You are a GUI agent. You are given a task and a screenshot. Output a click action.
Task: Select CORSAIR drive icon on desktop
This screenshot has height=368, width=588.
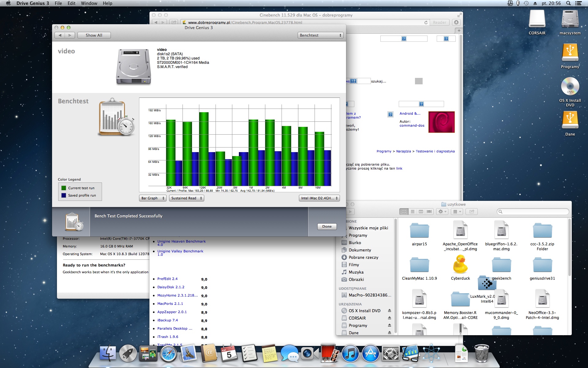point(537,19)
